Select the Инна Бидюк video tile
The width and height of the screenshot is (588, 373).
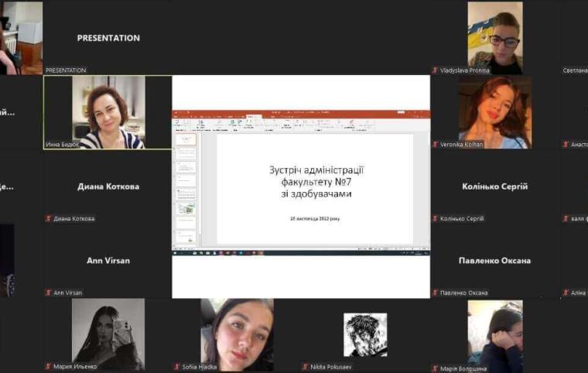108,112
